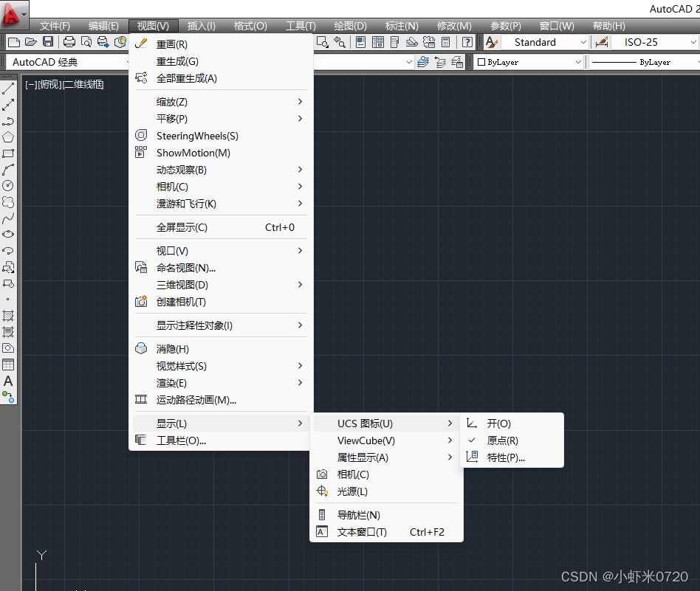
Task: Select the Table tool
Action: pos(8,364)
